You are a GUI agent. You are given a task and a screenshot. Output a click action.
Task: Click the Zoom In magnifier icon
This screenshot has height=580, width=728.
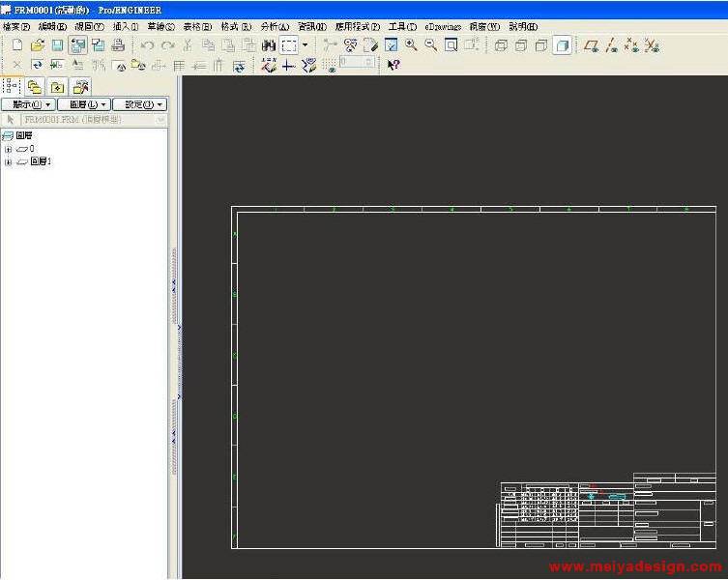(411, 45)
